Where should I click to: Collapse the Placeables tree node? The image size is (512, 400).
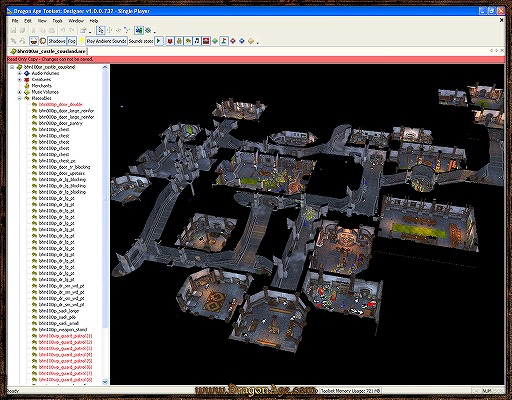coord(20,98)
